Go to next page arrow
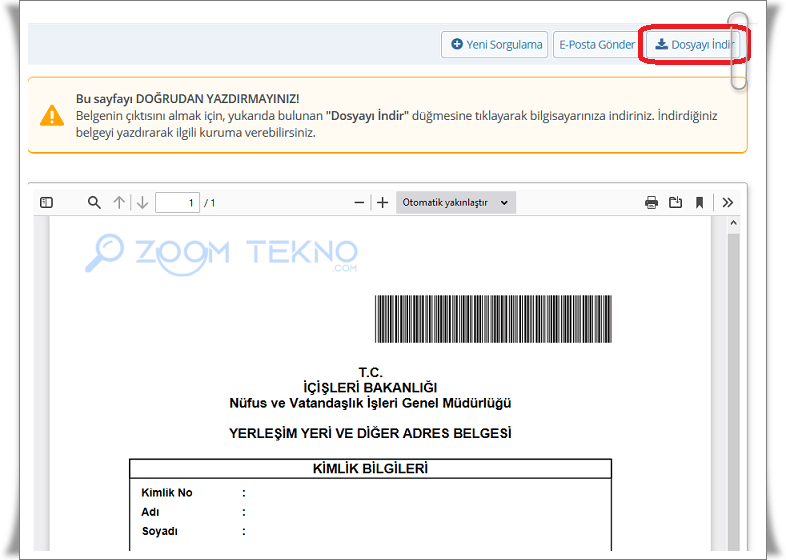786x560 pixels. pyautogui.click(x=142, y=203)
